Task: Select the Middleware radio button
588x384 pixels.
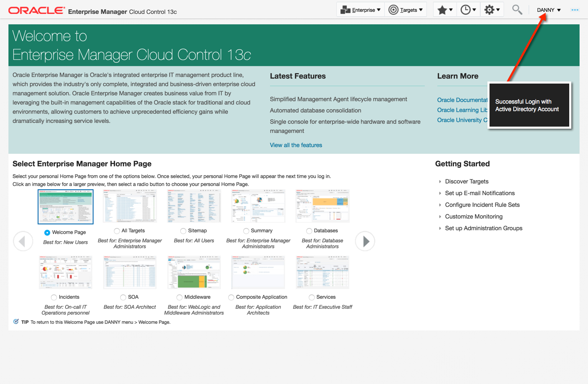Action: point(179,298)
